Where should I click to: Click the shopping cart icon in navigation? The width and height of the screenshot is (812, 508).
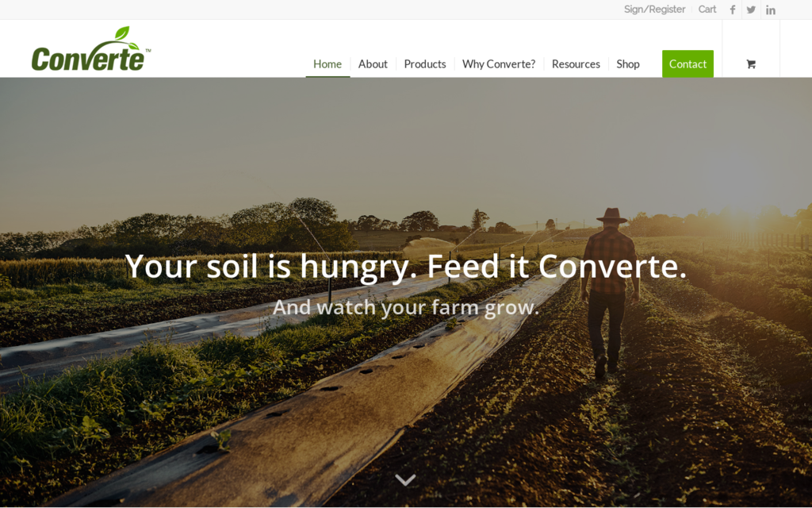coord(751,63)
